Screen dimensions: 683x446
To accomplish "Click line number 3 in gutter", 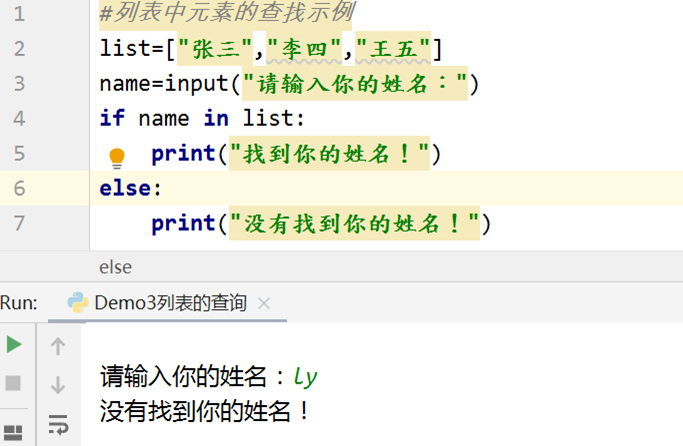I will [x=19, y=83].
